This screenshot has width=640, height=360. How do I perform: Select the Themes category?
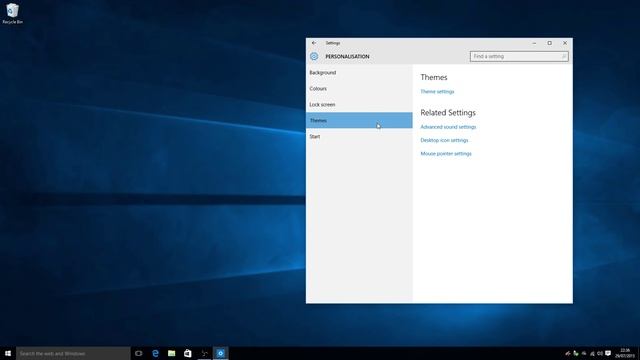point(359,120)
